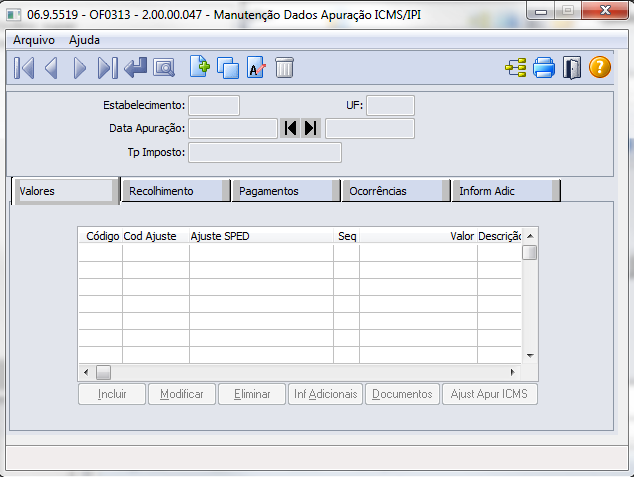The height and width of the screenshot is (477, 634).
Task: Click the Go To (return arrow) icon
Action: pyautogui.click(x=135, y=68)
